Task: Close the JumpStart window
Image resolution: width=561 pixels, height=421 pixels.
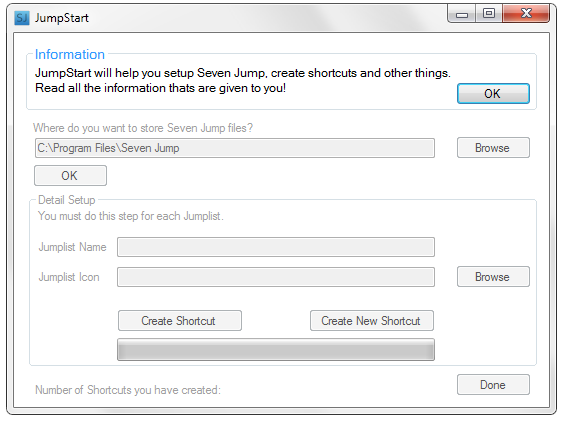Action: 526,14
